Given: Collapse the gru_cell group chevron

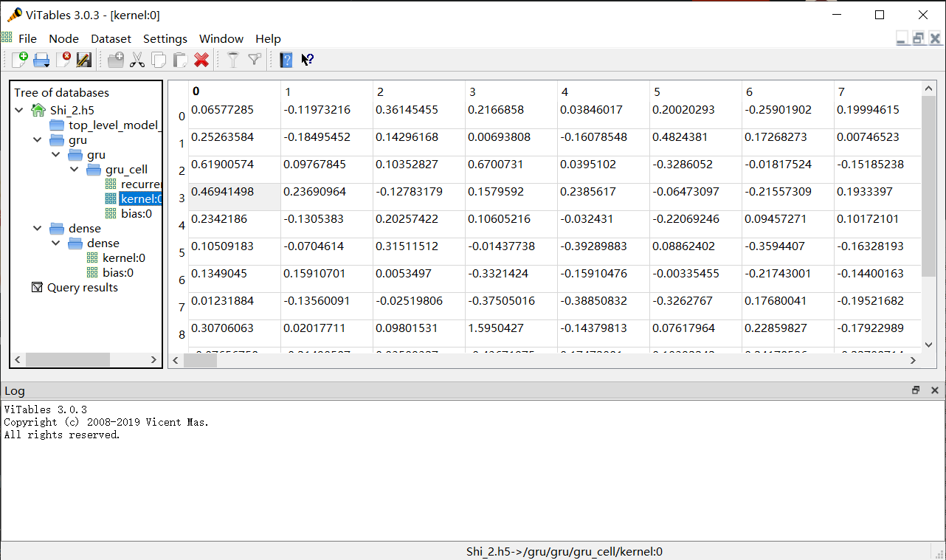Looking at the screenshot, I should (75, 170).
